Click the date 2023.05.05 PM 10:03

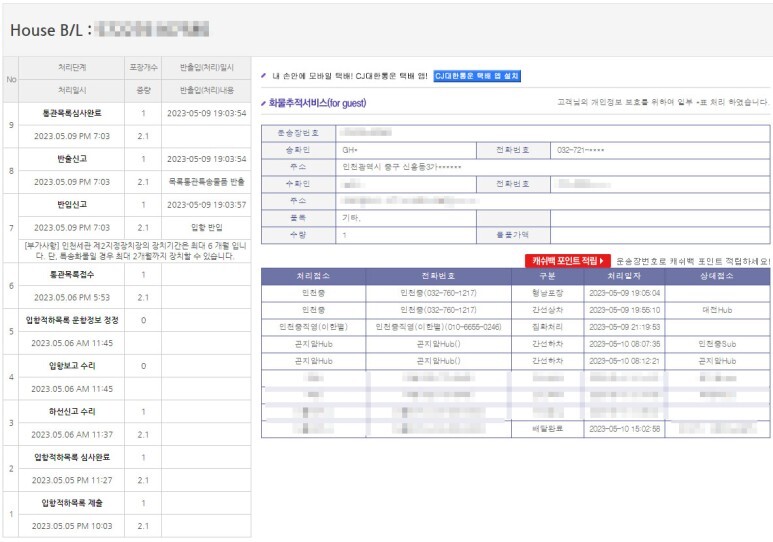tap(72, 526)
